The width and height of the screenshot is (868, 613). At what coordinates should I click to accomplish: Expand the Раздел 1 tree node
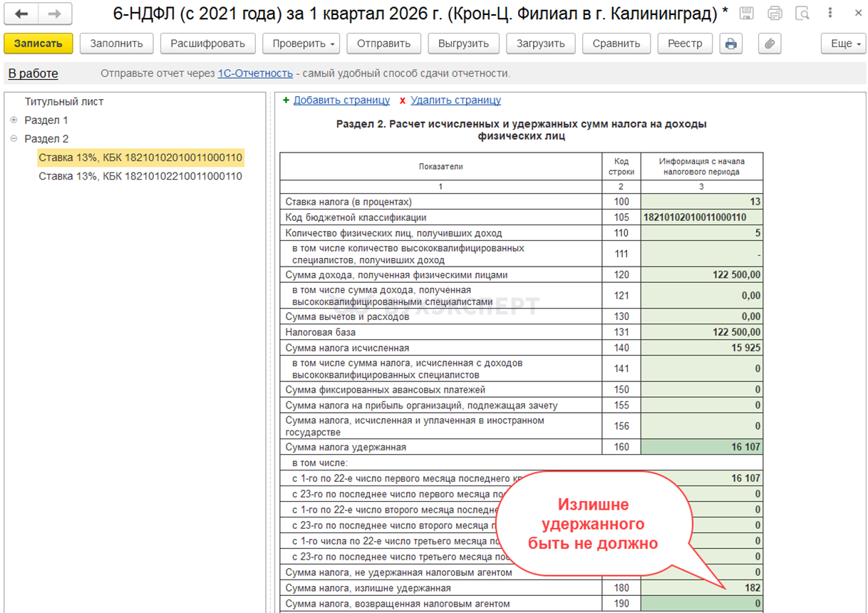tap(14, 120)
